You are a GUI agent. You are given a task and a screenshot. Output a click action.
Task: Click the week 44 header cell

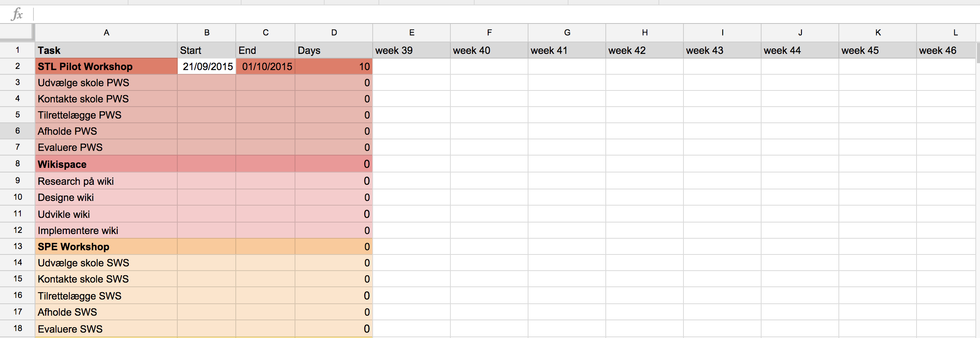tap(800, 50)
